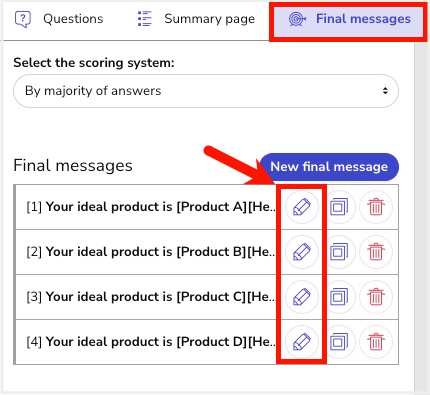Edit the Product A final message
The width and height of the screenshot is (430, 395).
coord(302,207)
